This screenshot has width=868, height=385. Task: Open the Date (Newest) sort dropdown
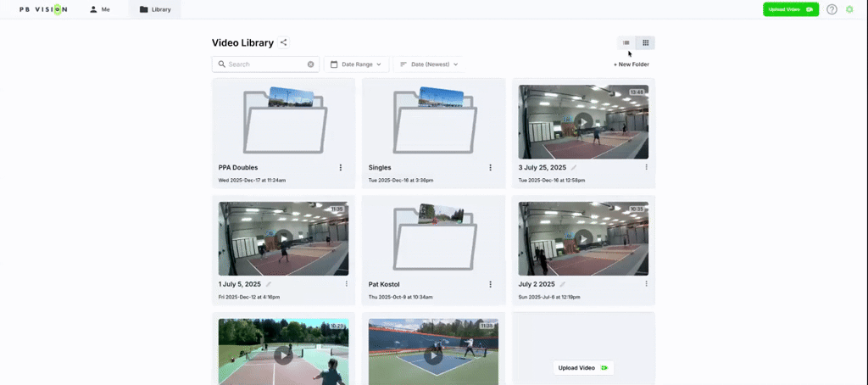click(429, 64)
